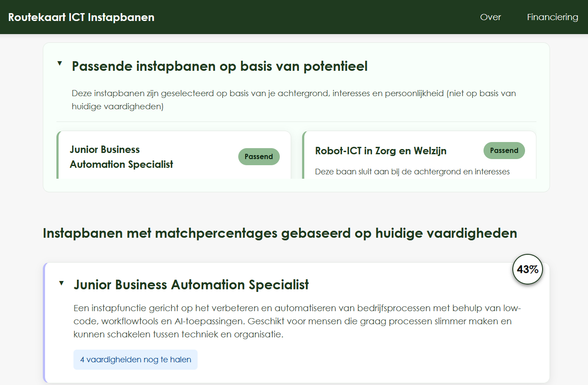The height and width of the screenshot is (385, 588).
Task: Click the 'Passende instapbanen op basis van potentieel' heading
Action: 219,66
